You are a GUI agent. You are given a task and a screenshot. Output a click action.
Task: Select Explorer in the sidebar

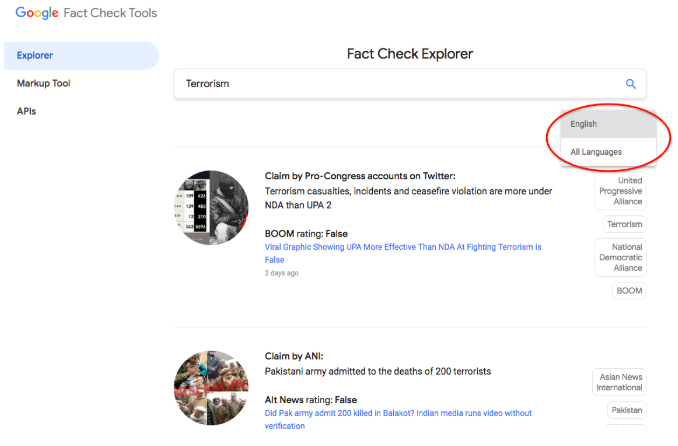(81, 55)
